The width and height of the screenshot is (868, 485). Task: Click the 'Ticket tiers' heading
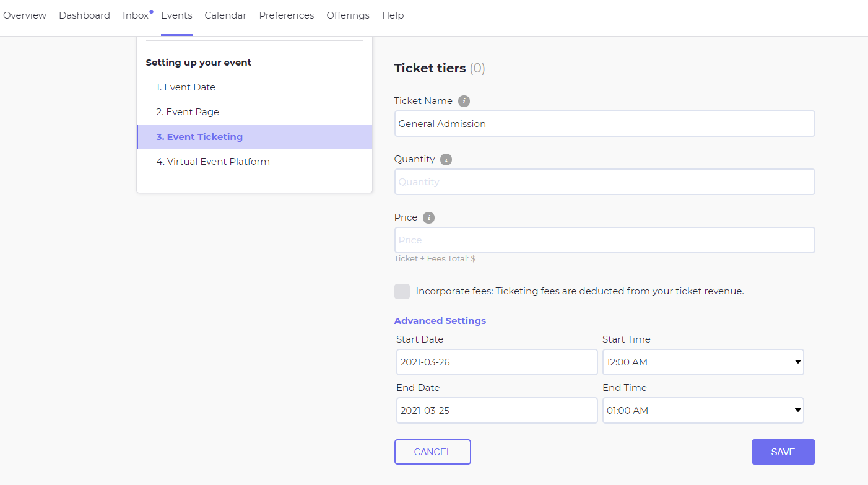pos(430,68)
